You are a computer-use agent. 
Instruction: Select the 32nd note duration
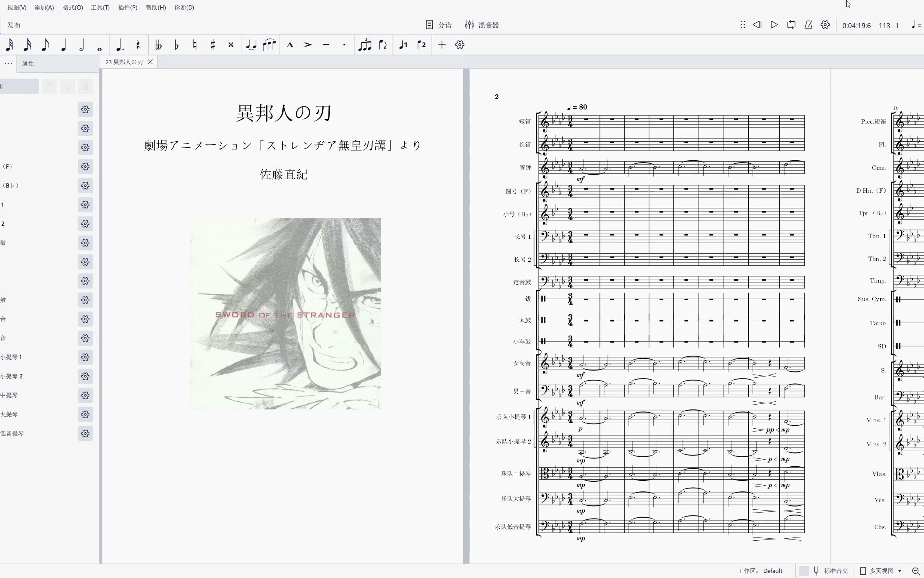pyautogui.click(x=9, y=45)
